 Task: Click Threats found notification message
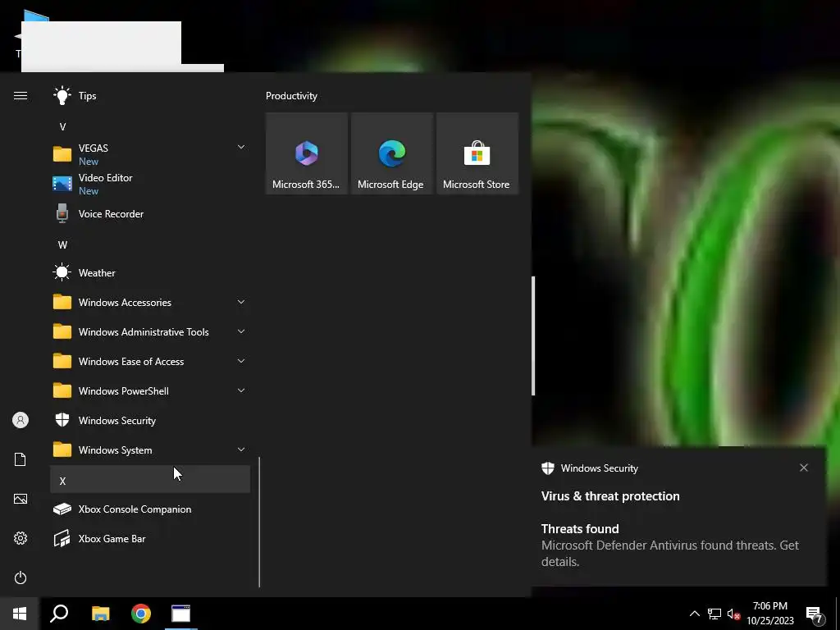tap(669, 545)
